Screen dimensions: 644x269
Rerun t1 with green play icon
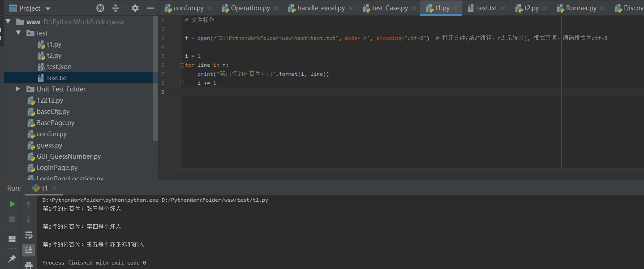tap(12, 204)
